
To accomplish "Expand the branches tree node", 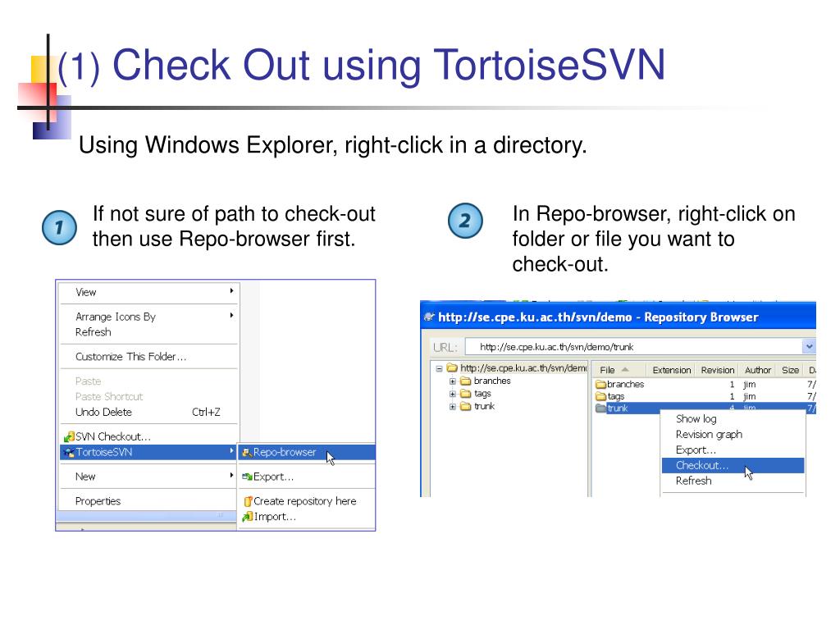I will [453, 381].
